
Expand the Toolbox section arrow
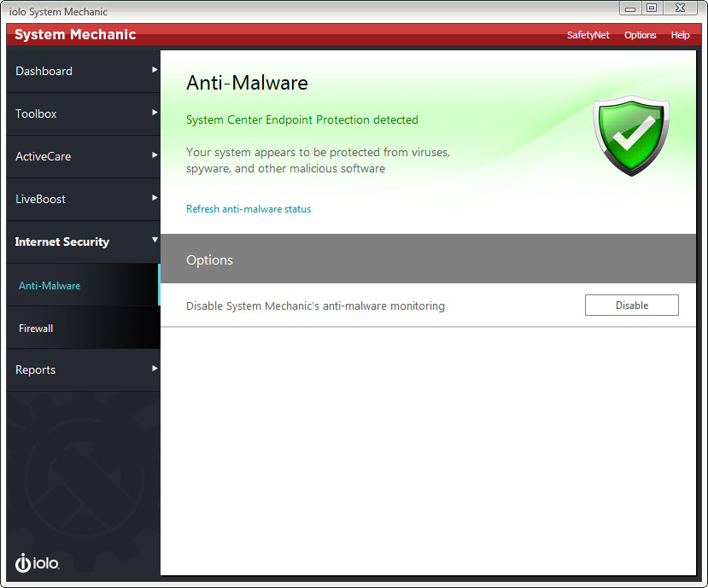tap(155, 113)
